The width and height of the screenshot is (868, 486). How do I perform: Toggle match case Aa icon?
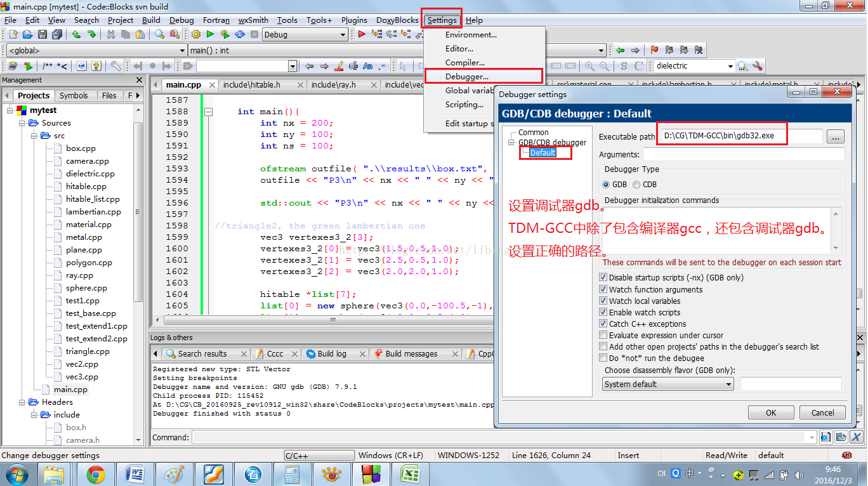click(368, 66)
